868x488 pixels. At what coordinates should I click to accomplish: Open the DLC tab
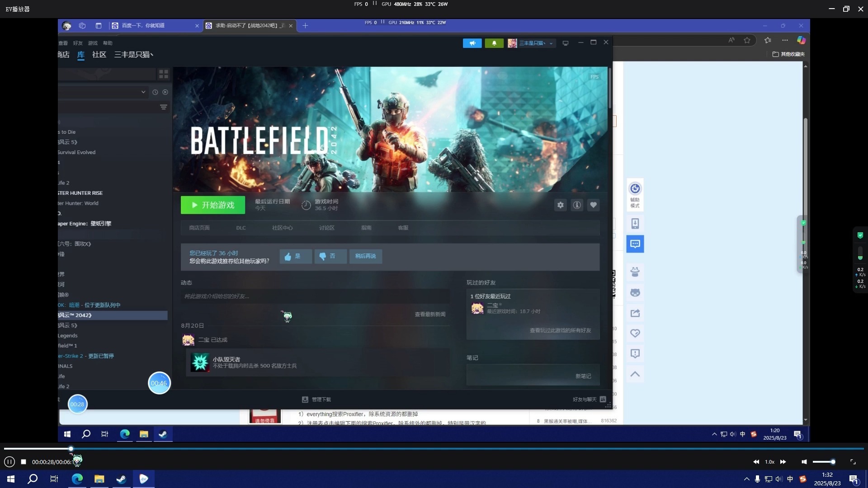tap(241, 228)
